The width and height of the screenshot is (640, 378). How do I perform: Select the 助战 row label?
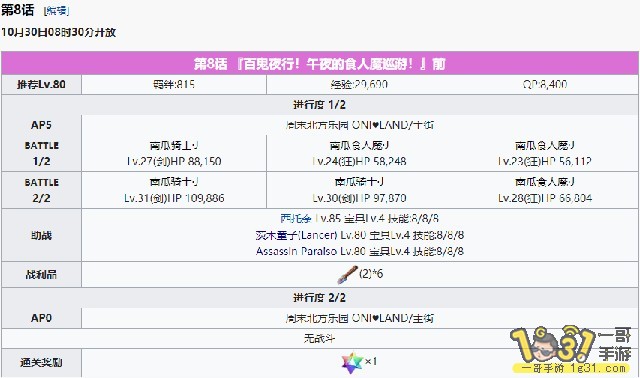(41, 236)
